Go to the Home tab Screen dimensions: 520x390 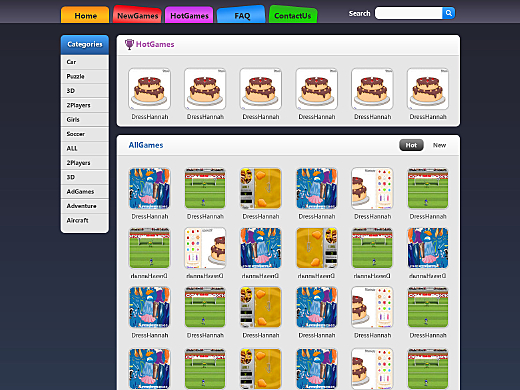point(85,15)
